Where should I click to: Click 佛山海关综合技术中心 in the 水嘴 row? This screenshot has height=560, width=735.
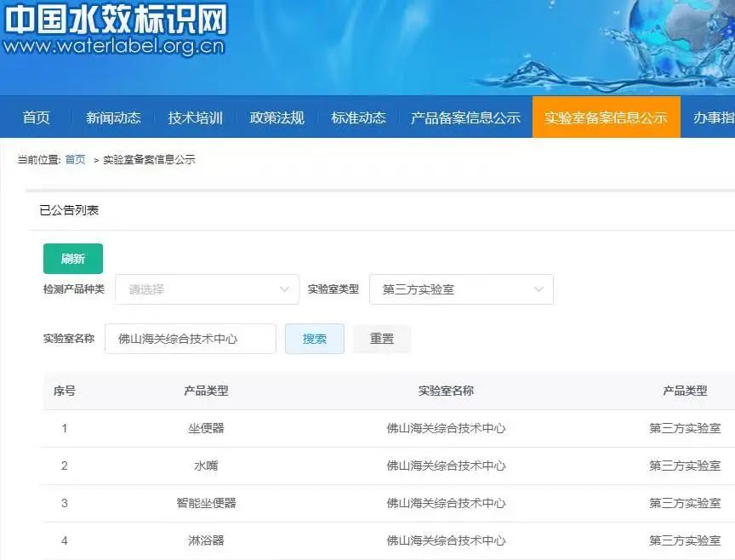tap(446, 466)
